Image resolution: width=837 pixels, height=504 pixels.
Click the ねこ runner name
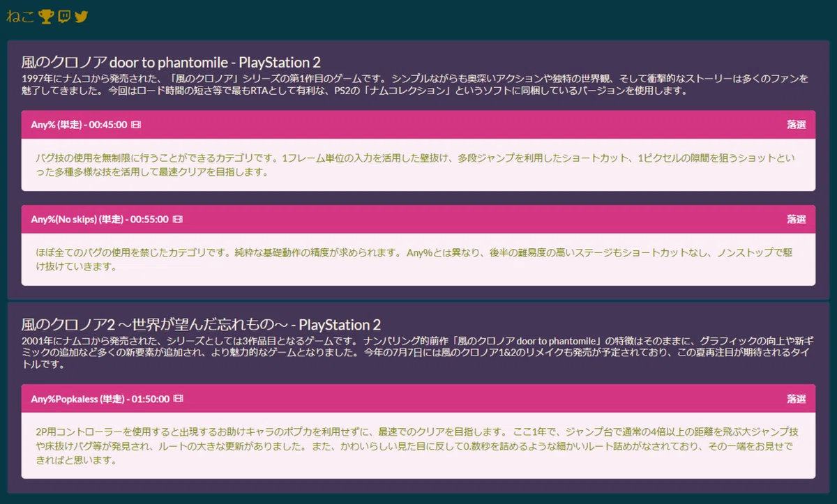pos(20,16)
